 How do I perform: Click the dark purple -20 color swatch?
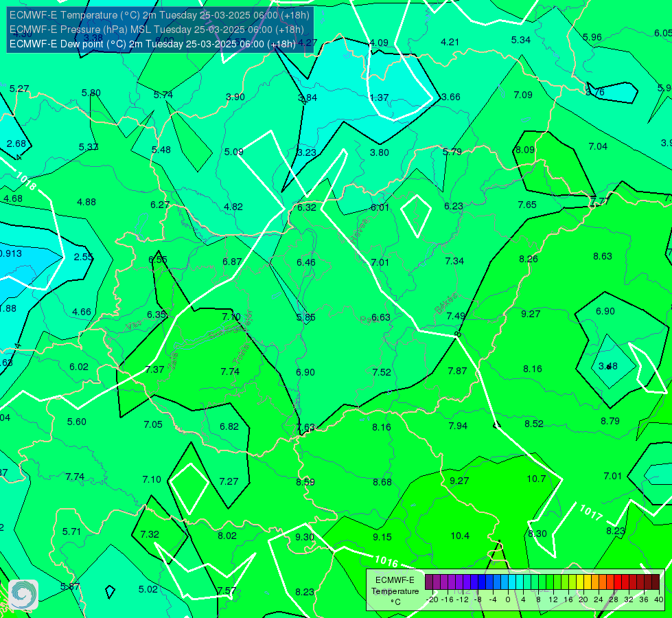pos(429,582)
